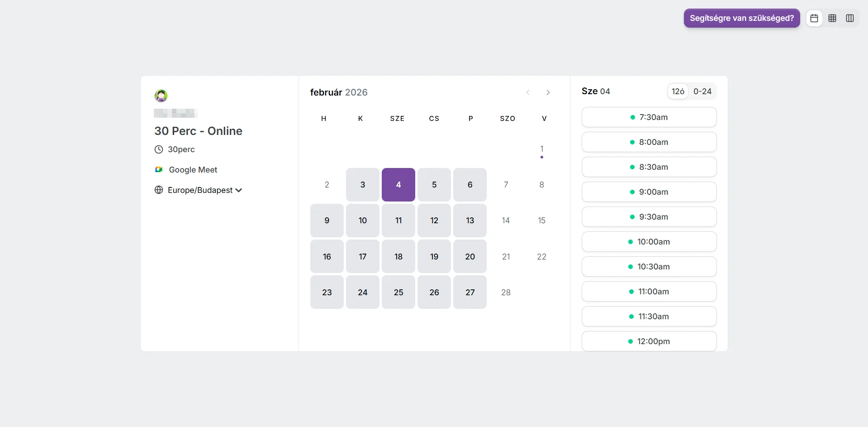Screen dimensions: 868x427
Task: Switch to column view icon
Action: (850, 18)
